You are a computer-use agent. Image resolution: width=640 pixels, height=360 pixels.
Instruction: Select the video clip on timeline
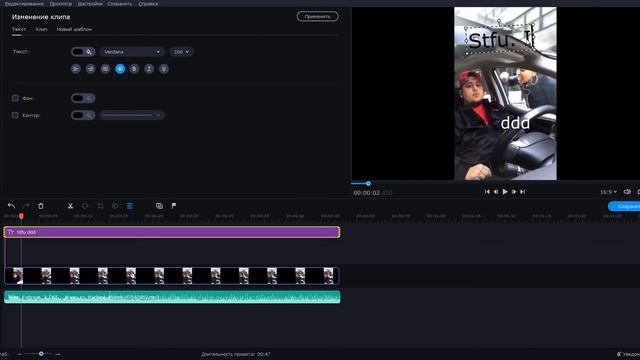coord(171,276)
